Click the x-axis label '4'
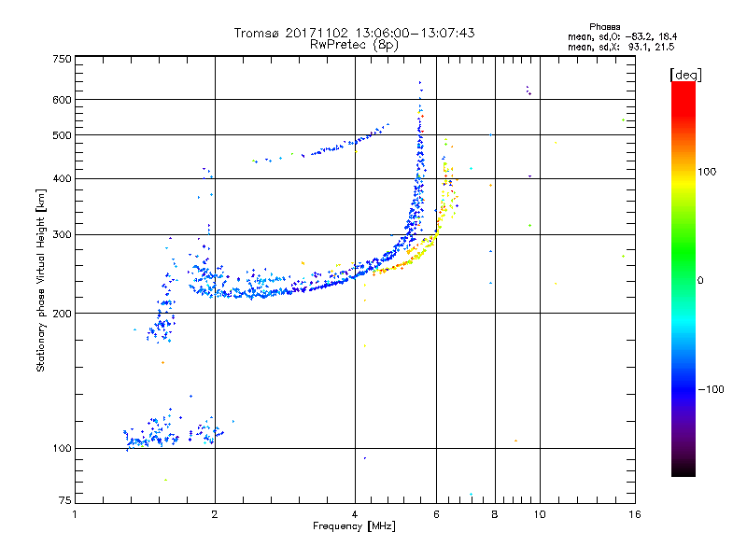Viewport: 747px width, 560px height. click(x=355, y=514)
